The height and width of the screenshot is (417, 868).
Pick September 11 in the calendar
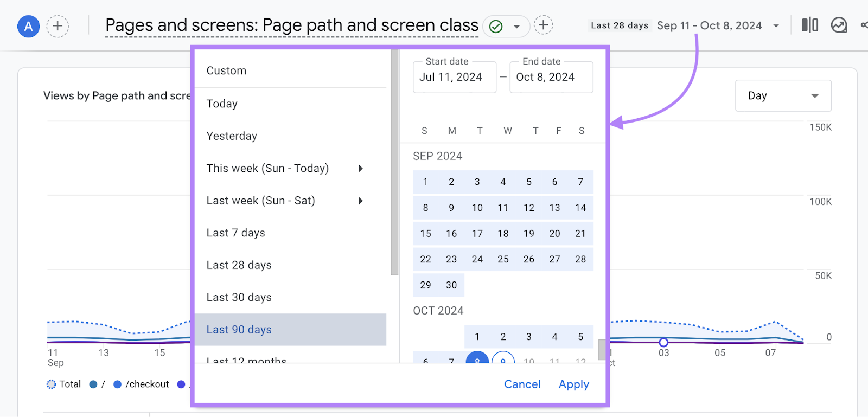click(x=503, y=208)
